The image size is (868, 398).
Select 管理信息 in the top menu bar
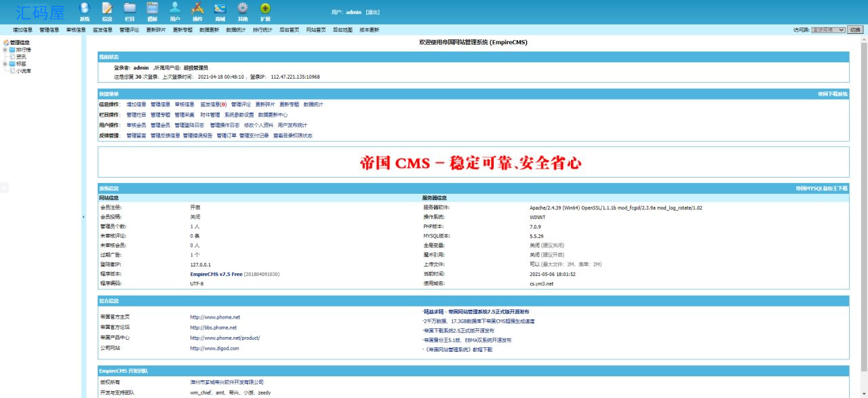tap(49, 30)
